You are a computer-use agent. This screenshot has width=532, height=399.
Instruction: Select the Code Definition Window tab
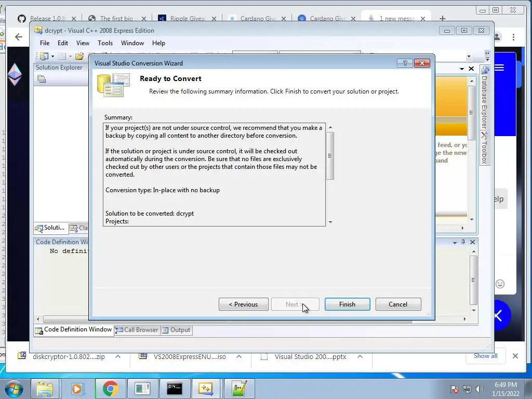point(73,330)
